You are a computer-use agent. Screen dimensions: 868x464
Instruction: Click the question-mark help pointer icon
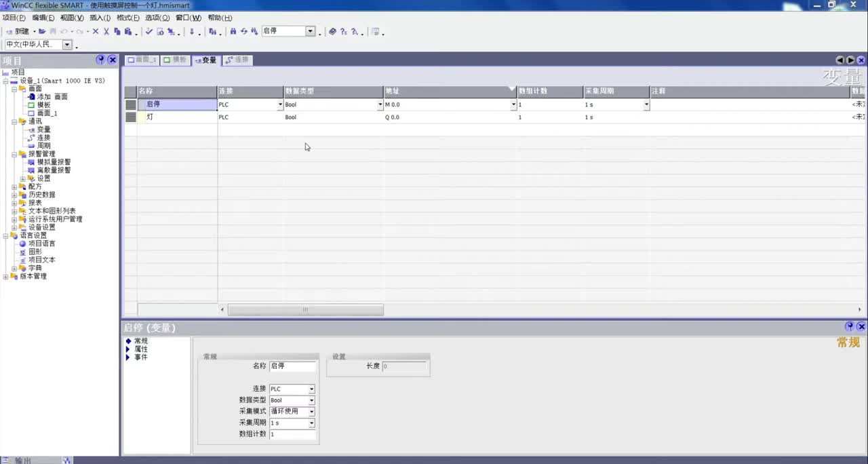click(343, 31)
